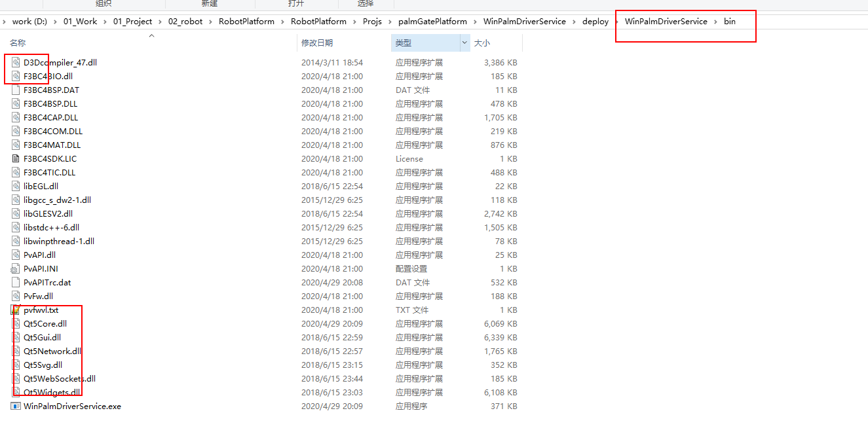Expand breadcrumb arrow after palmGatePlatform
868x432 pixels.
coord(475,22)
